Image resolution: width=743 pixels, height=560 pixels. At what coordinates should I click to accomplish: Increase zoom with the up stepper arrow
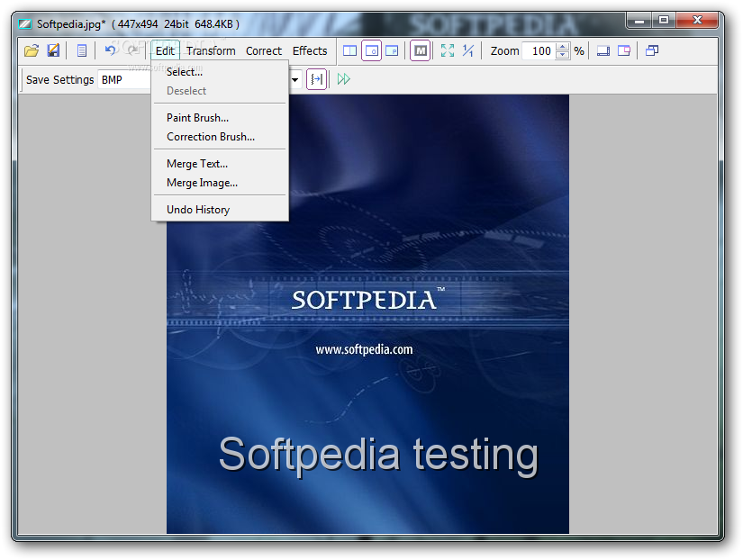pyautogui.click(x=563, y=47)
